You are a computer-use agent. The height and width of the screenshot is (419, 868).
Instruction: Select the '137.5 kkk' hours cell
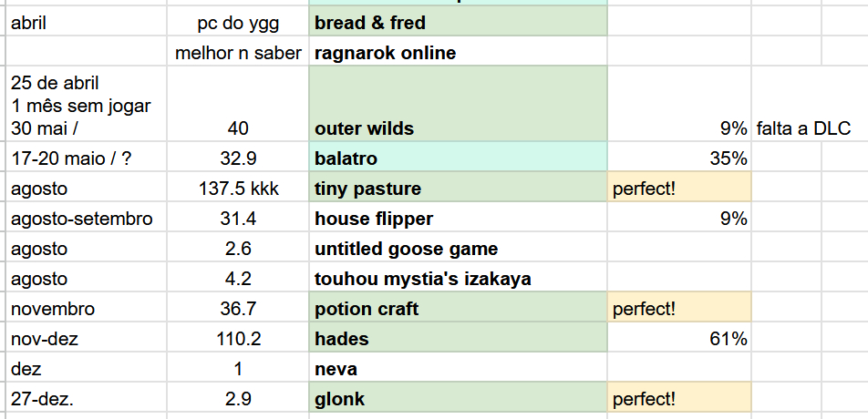click(238, 189)
